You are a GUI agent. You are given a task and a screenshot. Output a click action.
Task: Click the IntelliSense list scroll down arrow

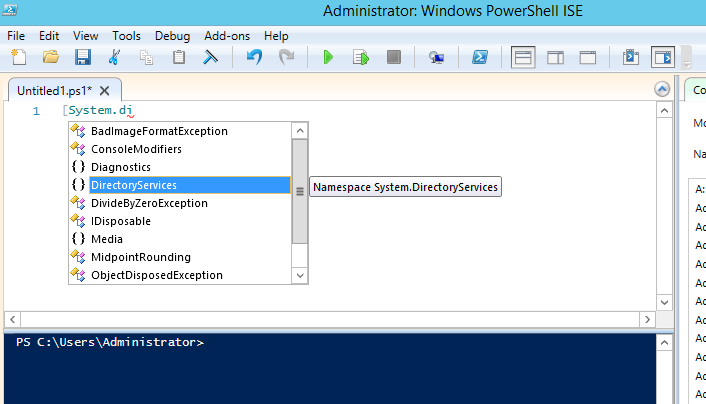pyautogui.click(x=300, y=275)
